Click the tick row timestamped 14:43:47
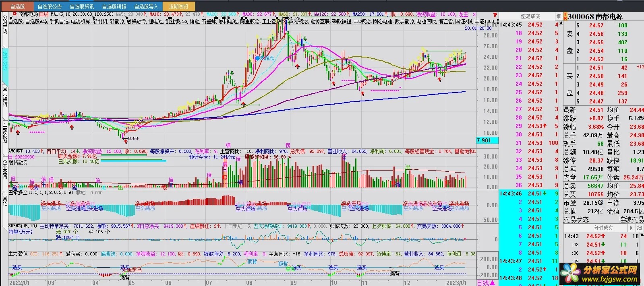644x286 pixels. coord(529,261)
